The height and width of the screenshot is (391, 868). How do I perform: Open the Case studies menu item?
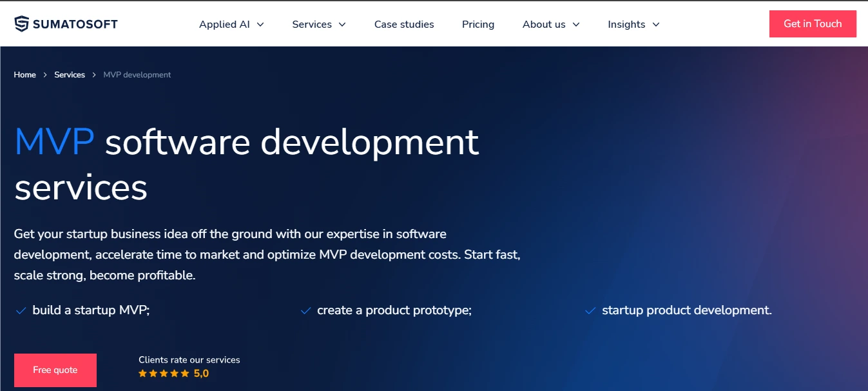coord(404,25)
